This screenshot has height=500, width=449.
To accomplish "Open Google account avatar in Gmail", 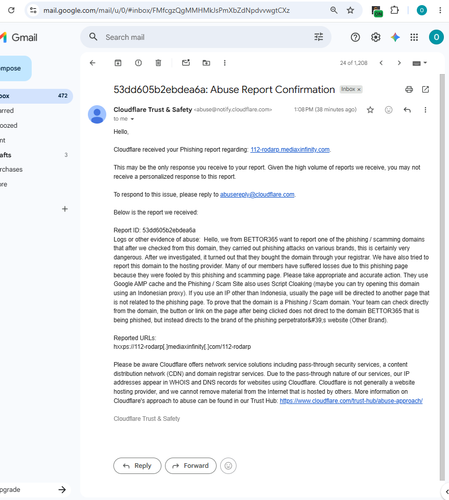I will coord(436,37).
